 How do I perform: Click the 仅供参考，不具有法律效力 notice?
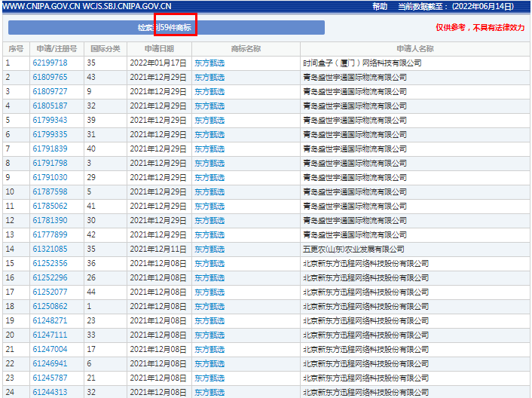pos(480,27)
